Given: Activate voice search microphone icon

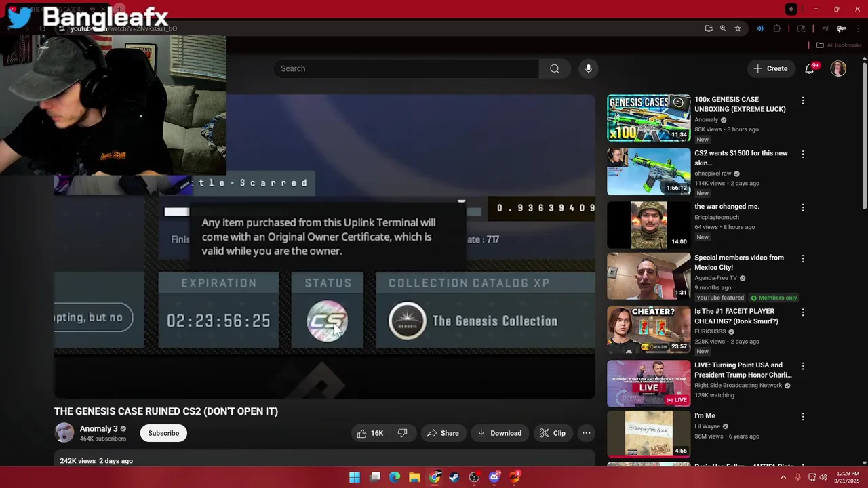Looking at the screenshot, I should point(589,68).
